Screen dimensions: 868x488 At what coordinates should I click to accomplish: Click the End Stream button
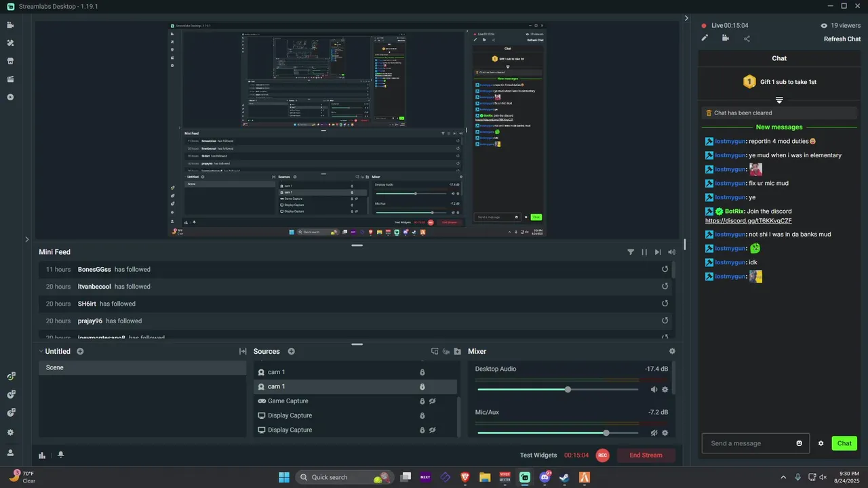[x=646, y=455]
